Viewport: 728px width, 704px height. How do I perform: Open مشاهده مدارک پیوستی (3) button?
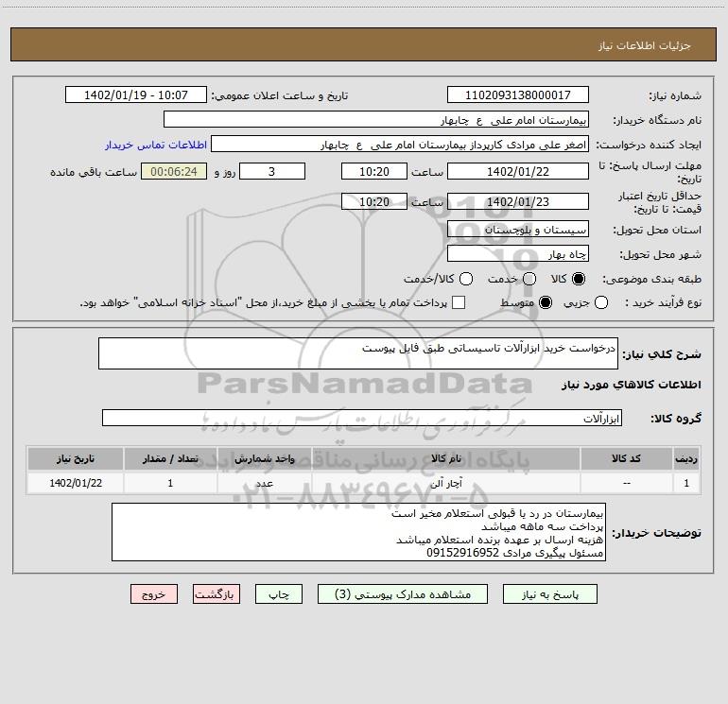coord(403,594)
